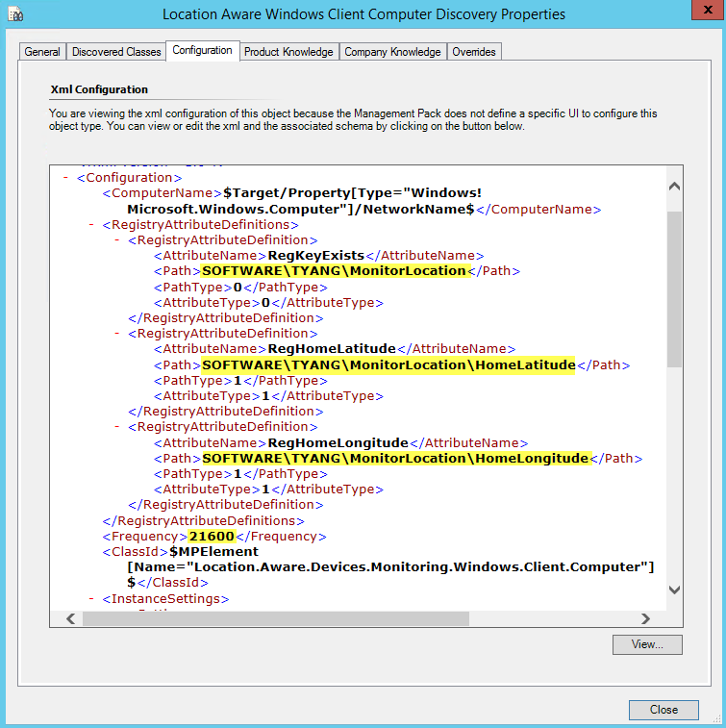Click PathType 0 under RegKeyExists
The image size is (726, 728).
pyautogui.click(x=238, y=287)
